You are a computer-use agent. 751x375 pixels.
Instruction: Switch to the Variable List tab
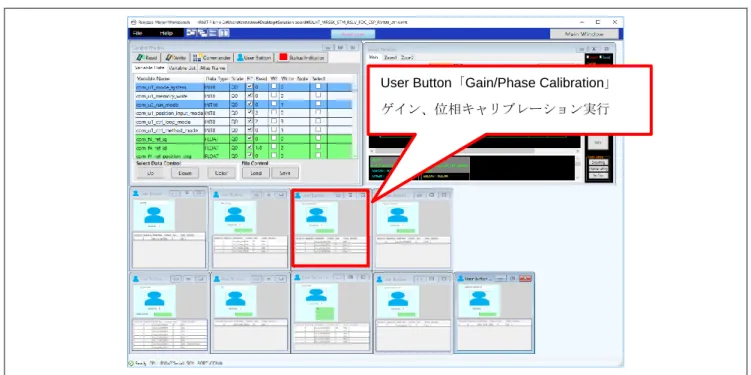pyautogui.click(x=182, y=68)
